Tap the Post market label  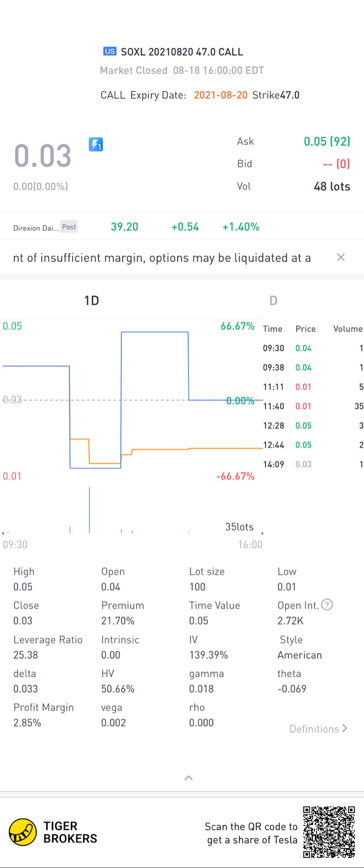[69, 227]
